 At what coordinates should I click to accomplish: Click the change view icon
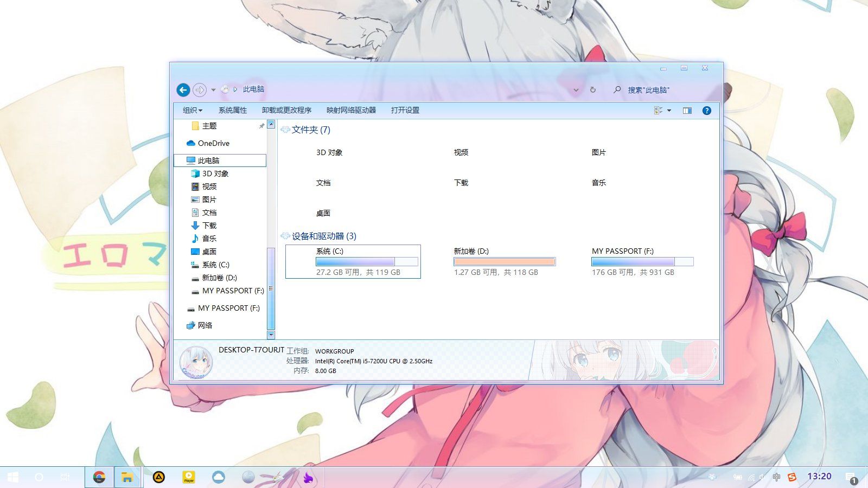tap(659, 111)
